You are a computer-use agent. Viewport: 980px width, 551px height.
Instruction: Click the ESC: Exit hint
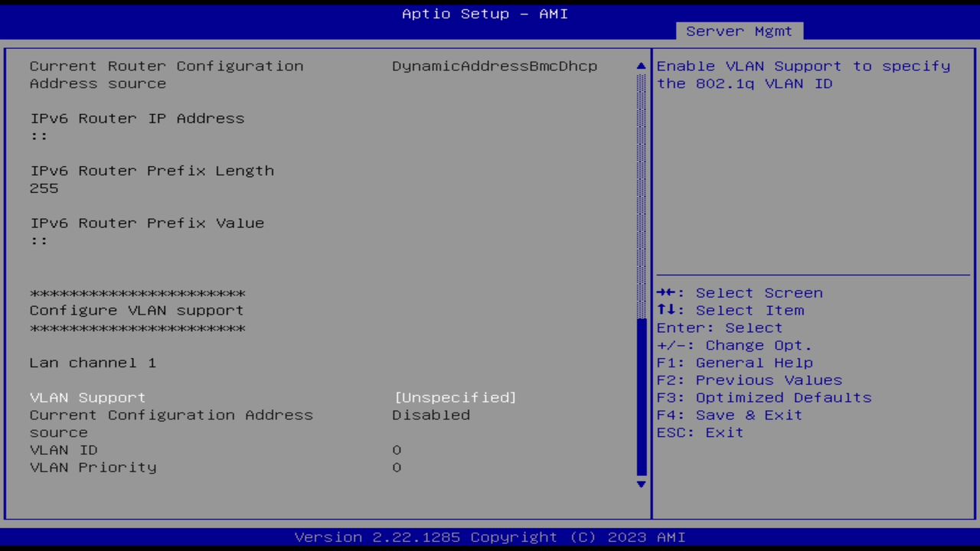(x=701, y=432)
